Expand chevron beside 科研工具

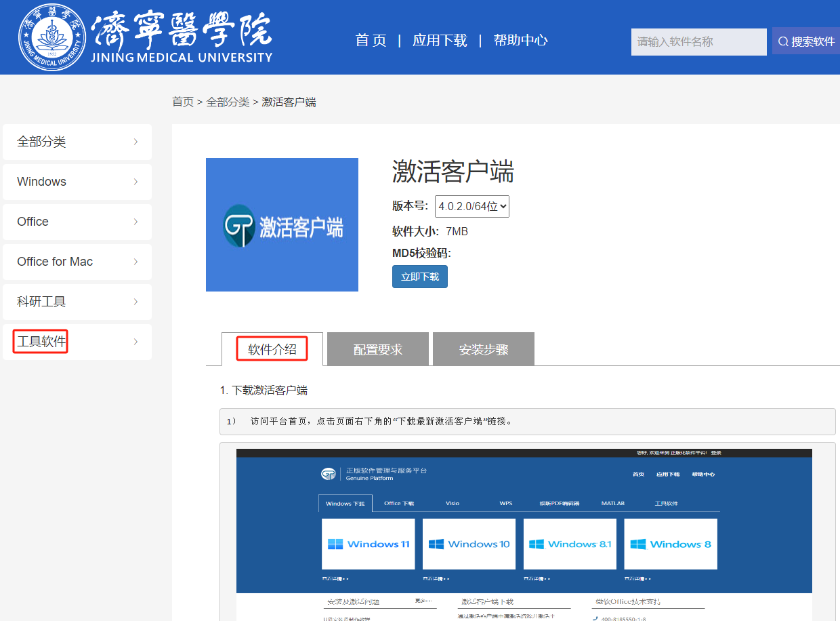point(135,302)
